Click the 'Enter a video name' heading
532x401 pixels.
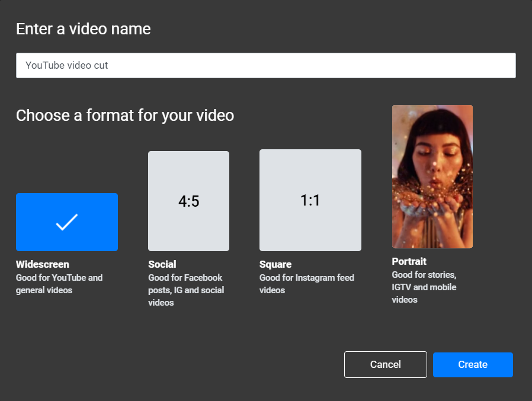point(84,29)
